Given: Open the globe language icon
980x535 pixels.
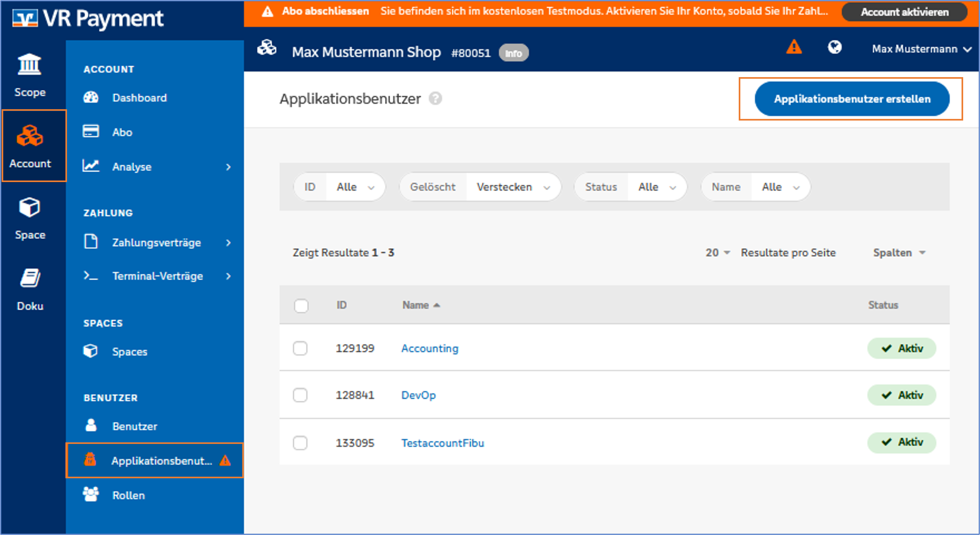Looking at the screenshot, I should click(x=835, y=48).
